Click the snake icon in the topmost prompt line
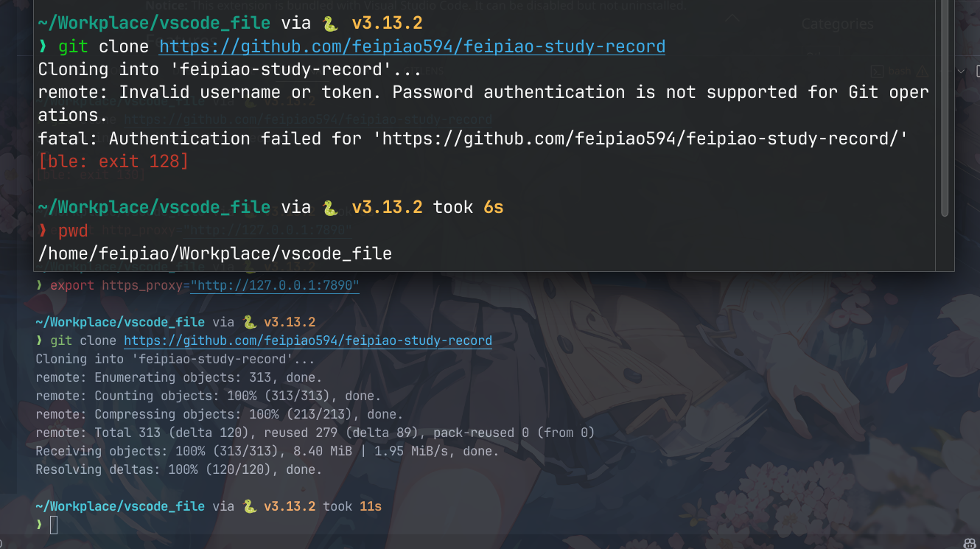This screenshot has width=980, height=549. point(330,24)
